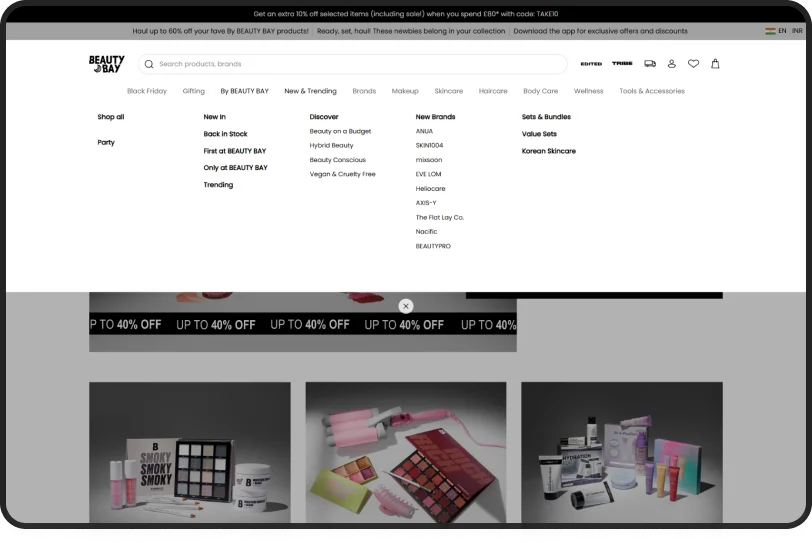The image size is (812, 543).
Task: Select the EN language option
Action: (782, 31)
